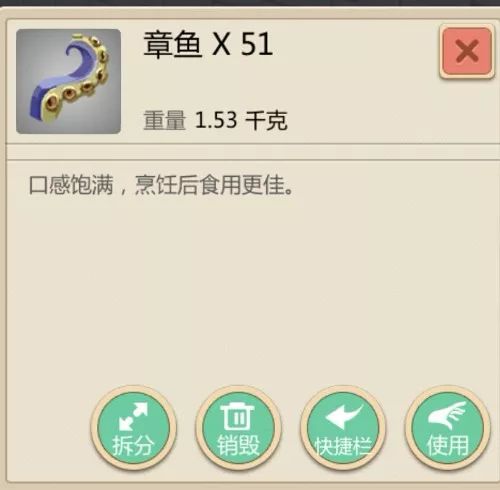Click the item description text 口感饱满
Image resolution: width=500 pixels, height=490 pixels.
pos(71,185)
